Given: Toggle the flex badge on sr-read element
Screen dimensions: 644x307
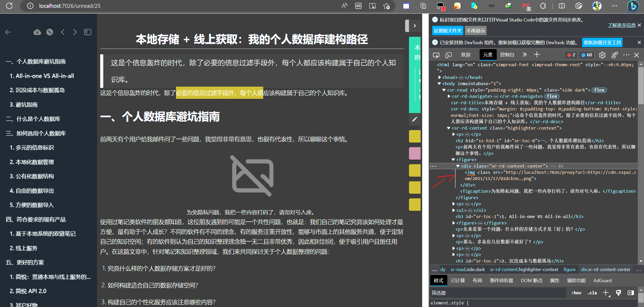Looking at the screenshot, I should tap(599, 90).
